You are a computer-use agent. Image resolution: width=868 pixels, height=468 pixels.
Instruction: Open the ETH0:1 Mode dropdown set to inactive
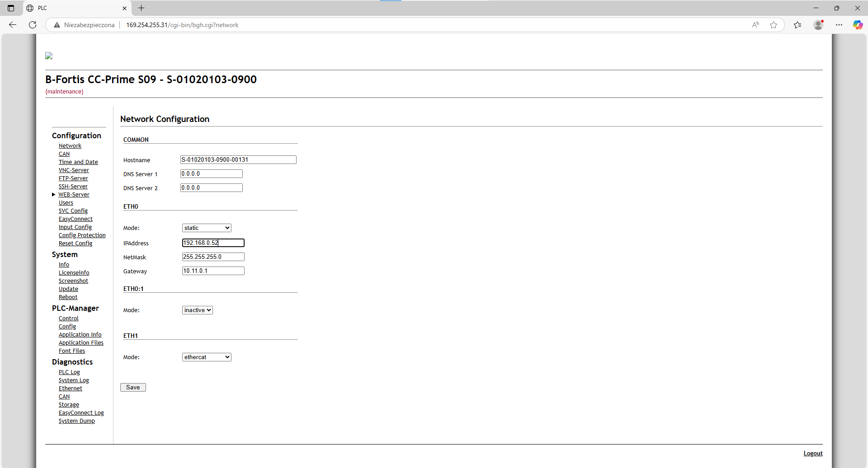(x=198, y=310)
